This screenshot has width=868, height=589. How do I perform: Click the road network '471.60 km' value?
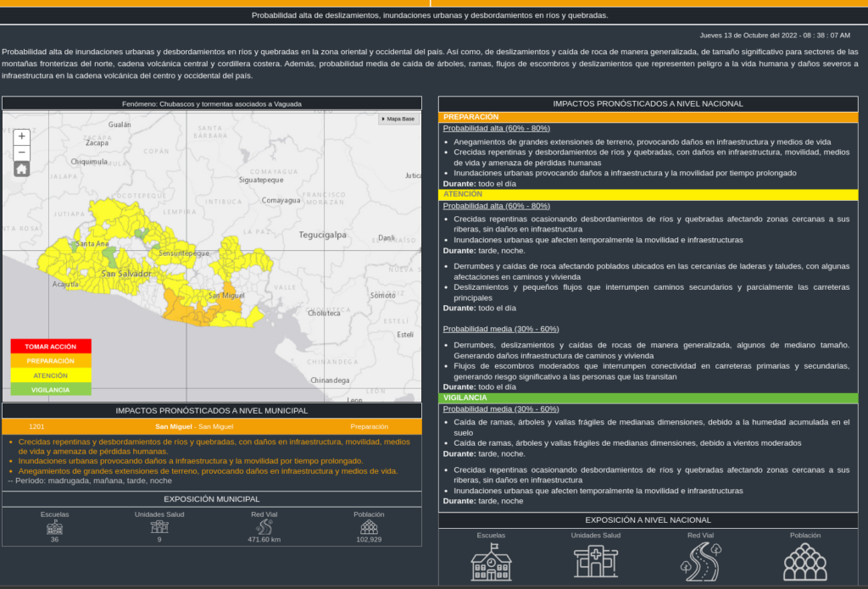click(264, 540)
